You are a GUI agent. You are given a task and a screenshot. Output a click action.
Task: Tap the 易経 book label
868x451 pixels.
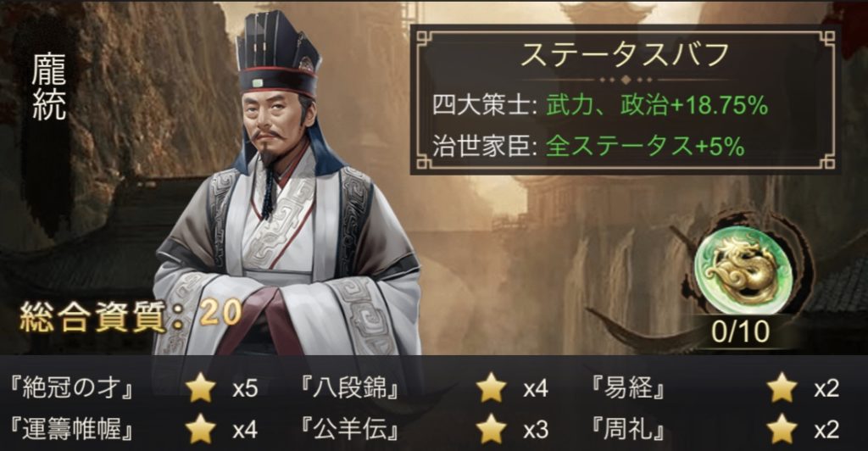(628, 388)
